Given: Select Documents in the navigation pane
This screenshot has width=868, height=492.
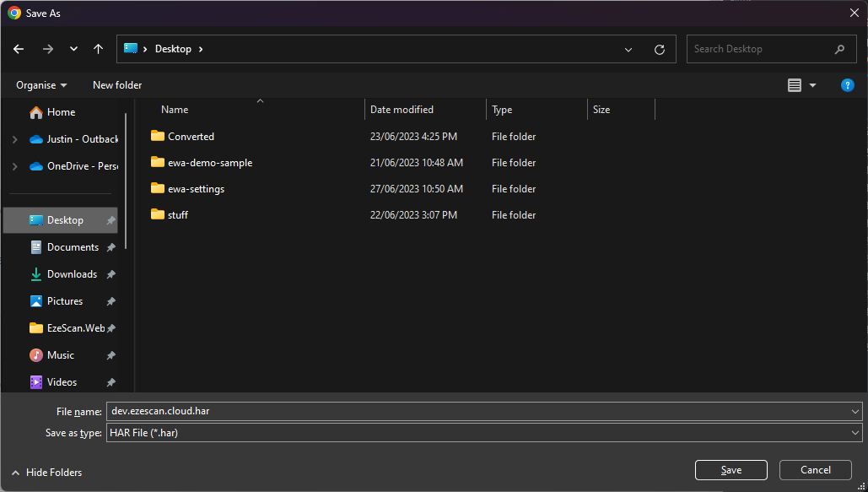Looking at the screenshot, I should coord(73,247).
